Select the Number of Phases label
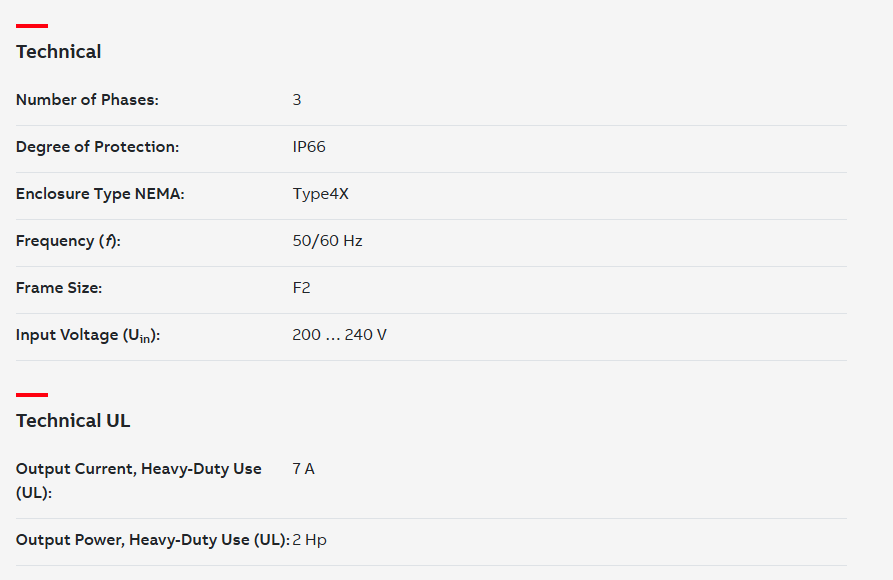The image size is (893, 580). [x=87, y=100]
